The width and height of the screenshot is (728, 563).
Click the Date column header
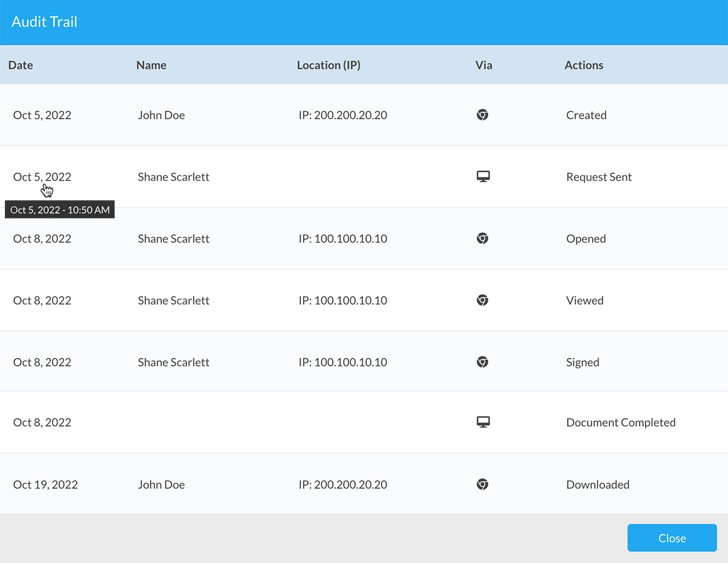point(21,65)
